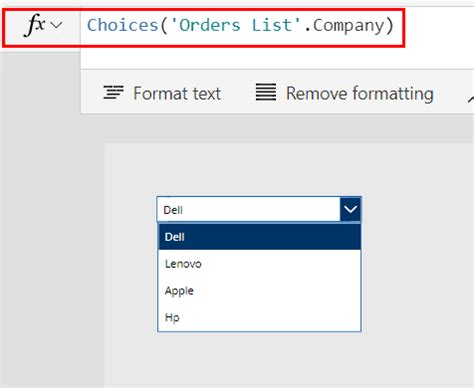Click the Remove formatting label

(360, 93)
